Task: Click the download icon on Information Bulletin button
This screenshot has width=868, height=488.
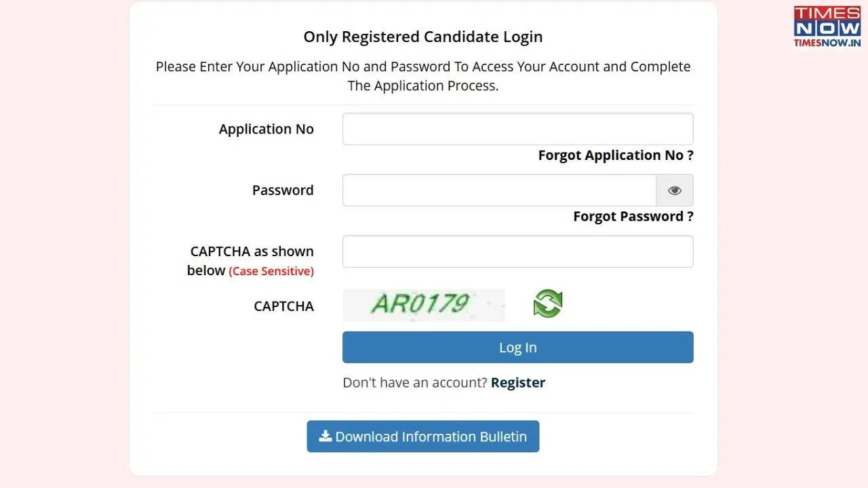Action: point(325,436)
